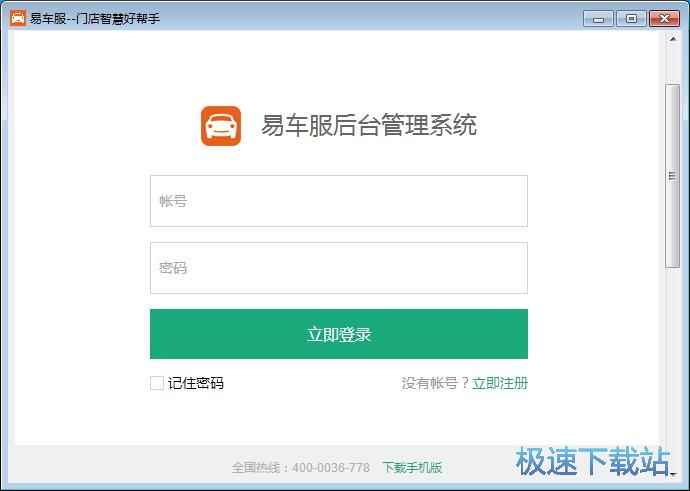The image size is (690, 491).
Task: Focus the 密码 password input field
Action: (339, 268)
